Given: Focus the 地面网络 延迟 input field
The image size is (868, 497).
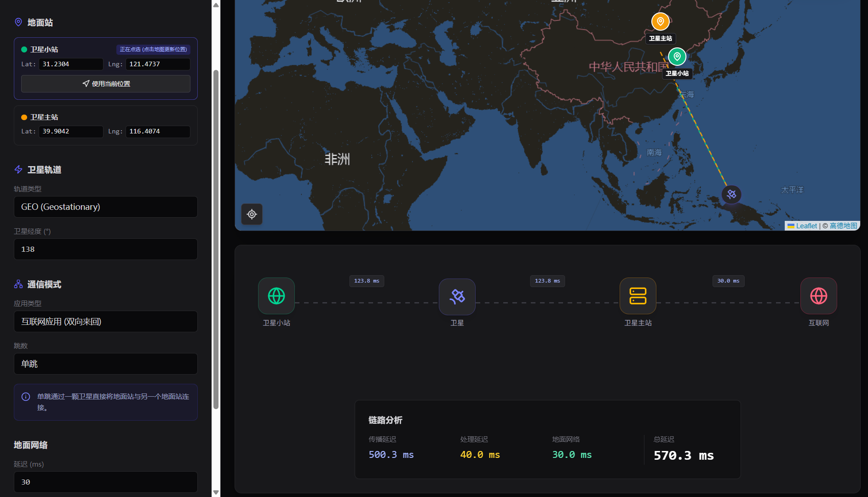Looking at the screenshot, I should pyautogui.click(x=106, y=482).
